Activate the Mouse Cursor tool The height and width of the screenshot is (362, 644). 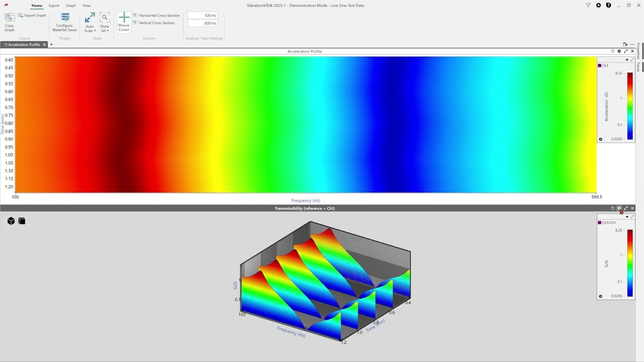click(x=124, y=23)
